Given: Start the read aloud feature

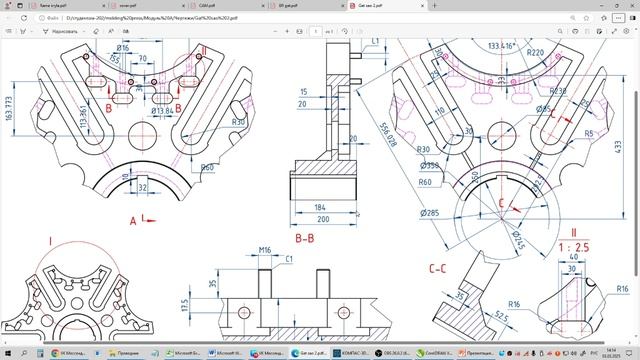Looking at the screenshot, I should click(x=111, y=31).
